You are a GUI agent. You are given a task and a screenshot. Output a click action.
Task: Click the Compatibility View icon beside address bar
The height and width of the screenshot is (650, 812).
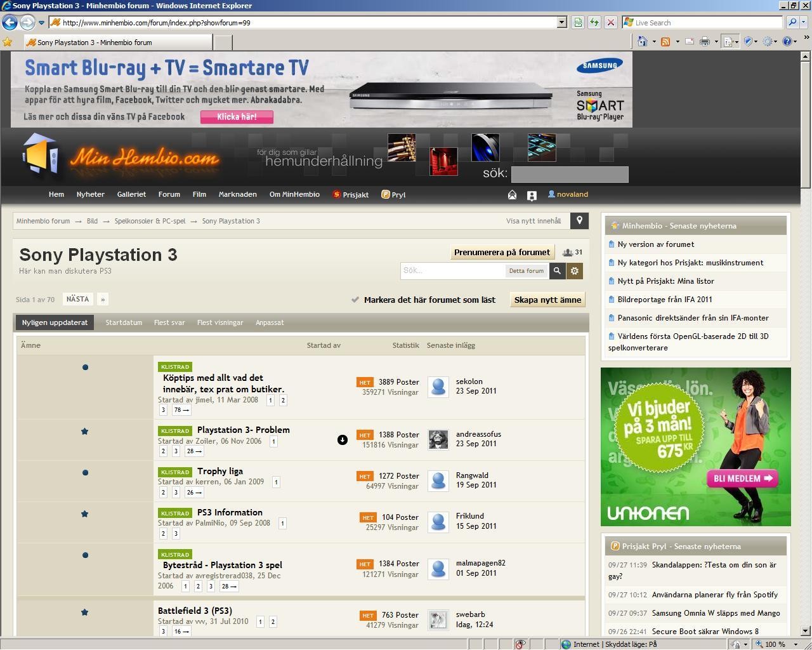pyautogui.click(x=578, y=22)
